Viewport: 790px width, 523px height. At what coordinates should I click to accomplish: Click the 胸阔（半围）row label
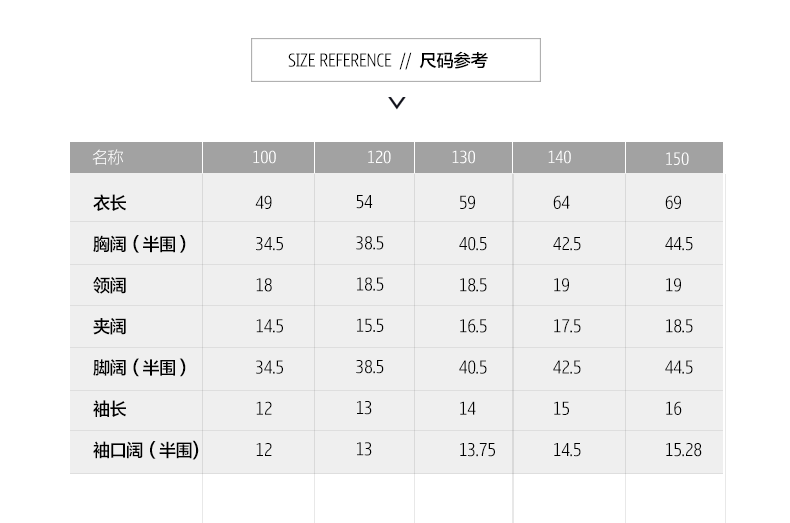[140, 244]
